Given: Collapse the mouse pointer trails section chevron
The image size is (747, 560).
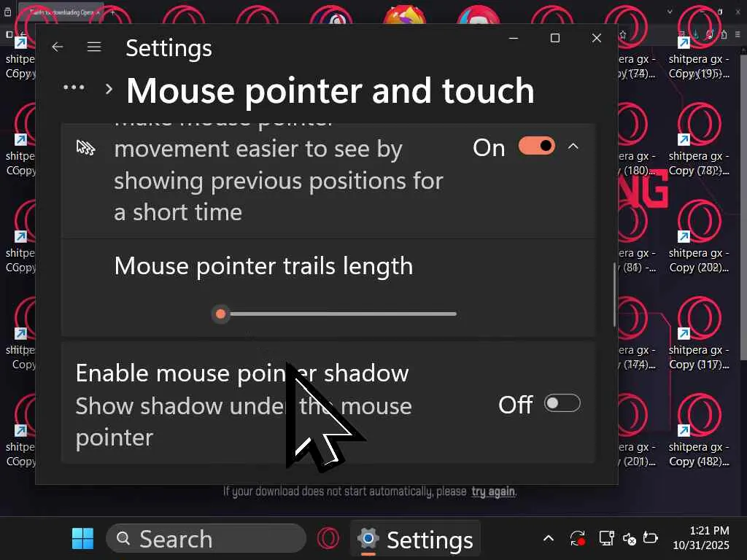Looking at the screenshot, I should (573, 147).
